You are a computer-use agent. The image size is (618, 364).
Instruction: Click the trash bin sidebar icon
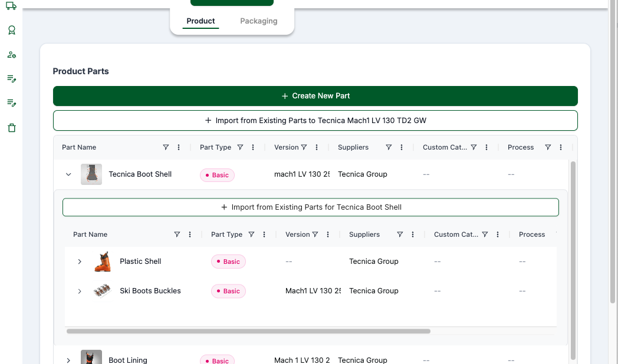(11, 128)
